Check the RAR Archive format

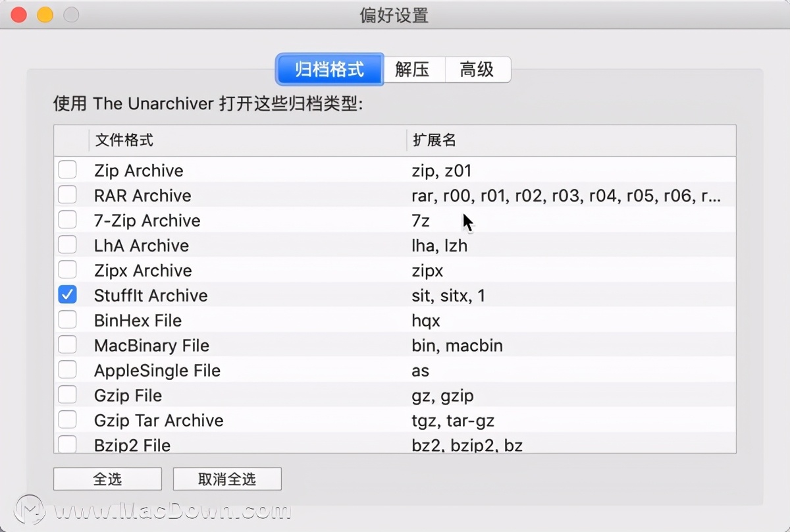pos(67,194)
